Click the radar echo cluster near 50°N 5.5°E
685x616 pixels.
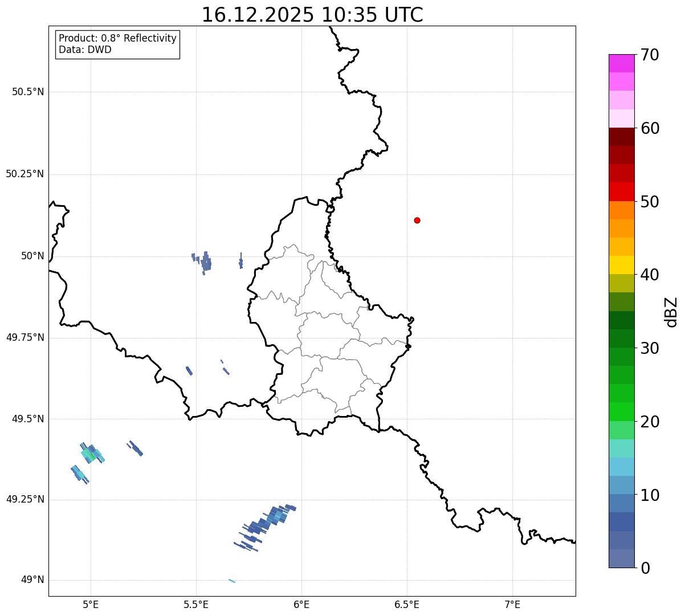[202, 262]
